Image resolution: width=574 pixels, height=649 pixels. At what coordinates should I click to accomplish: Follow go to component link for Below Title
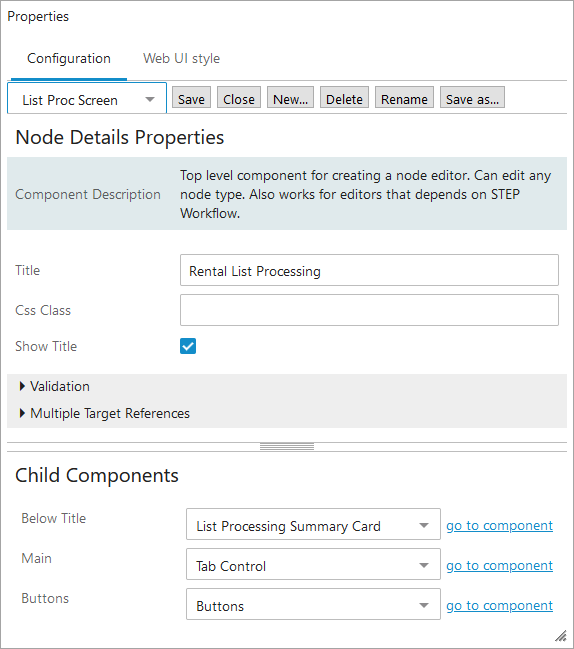click(500, 526)
